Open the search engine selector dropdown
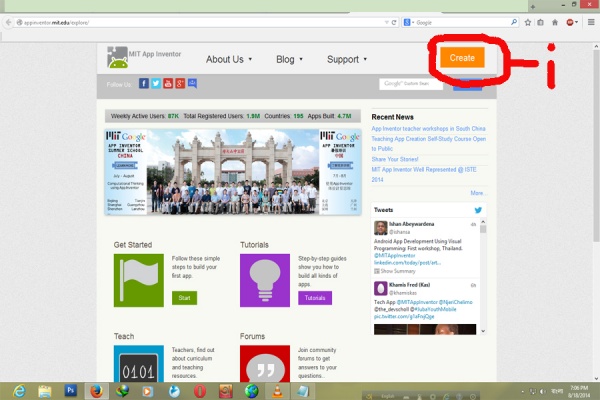 pos(409,23)
